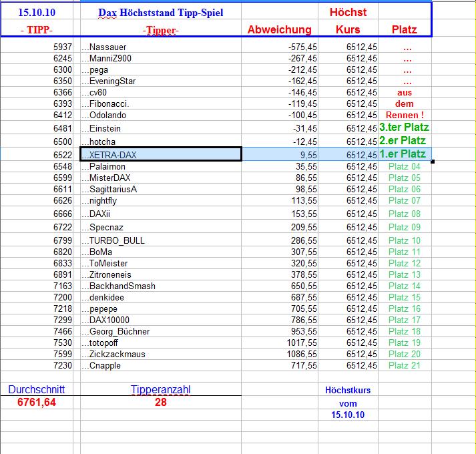Select the cell '...denkidee'

point(161,297)
